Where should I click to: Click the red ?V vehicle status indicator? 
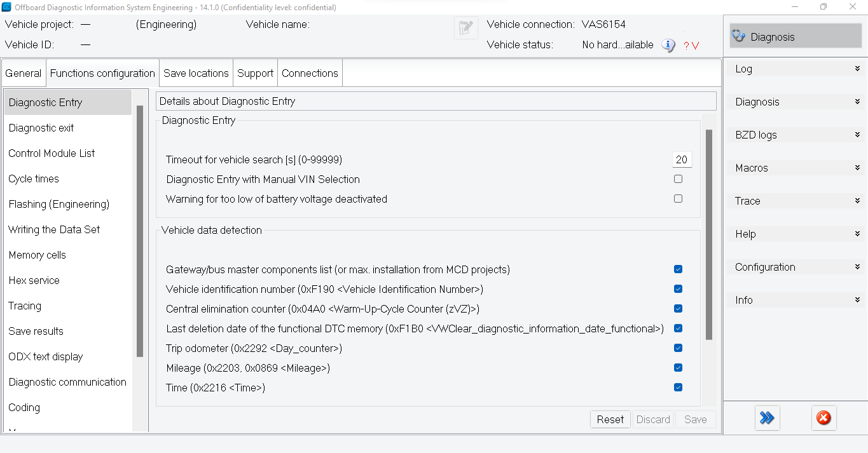691,45
